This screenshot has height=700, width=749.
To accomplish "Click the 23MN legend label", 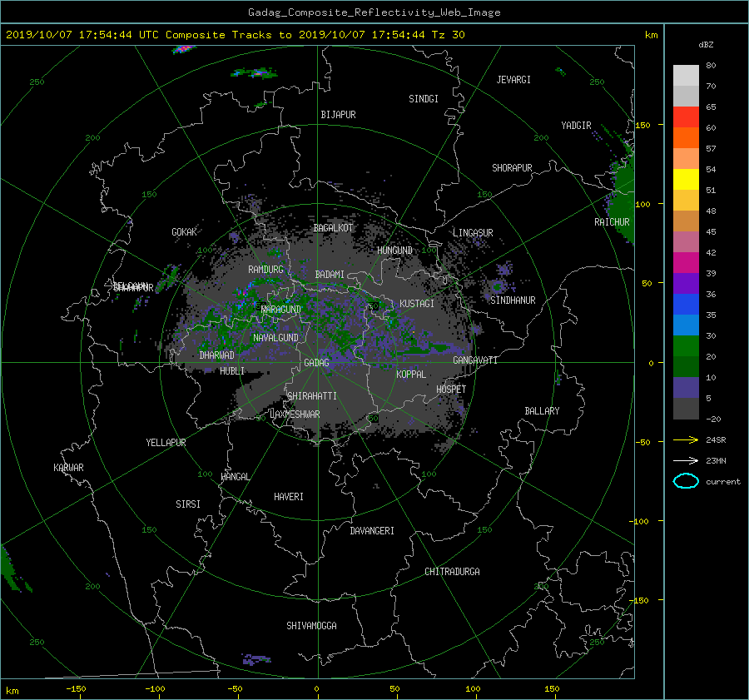I will tap(716, 461).
